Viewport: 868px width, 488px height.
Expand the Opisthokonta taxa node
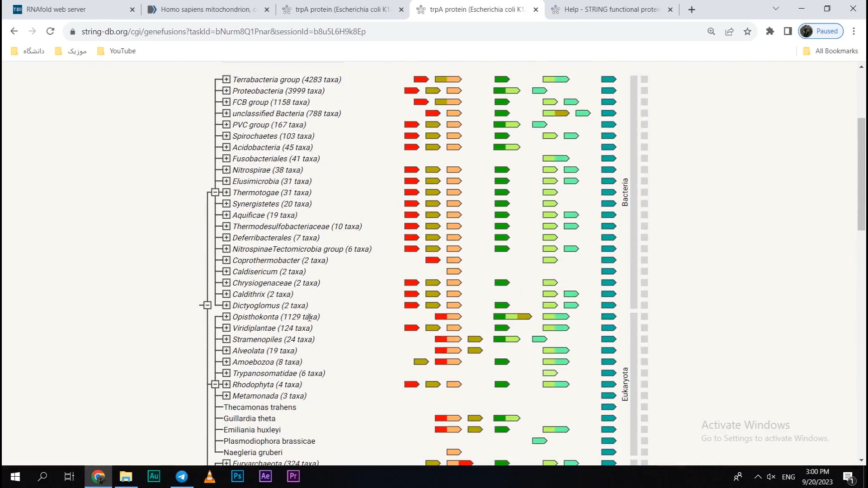(226, 317)
